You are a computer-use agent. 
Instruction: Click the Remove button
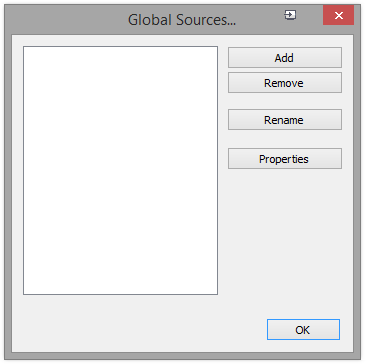(x=285, y=83)
